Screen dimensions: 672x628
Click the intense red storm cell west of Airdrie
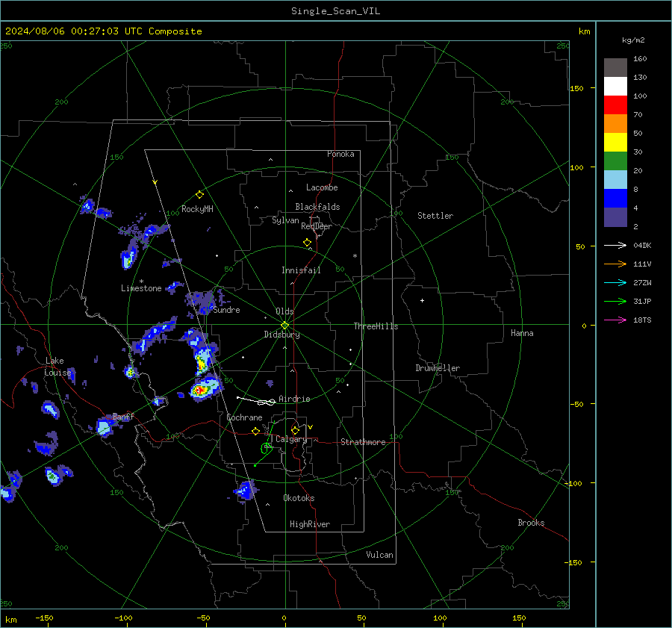click(199, 391)
